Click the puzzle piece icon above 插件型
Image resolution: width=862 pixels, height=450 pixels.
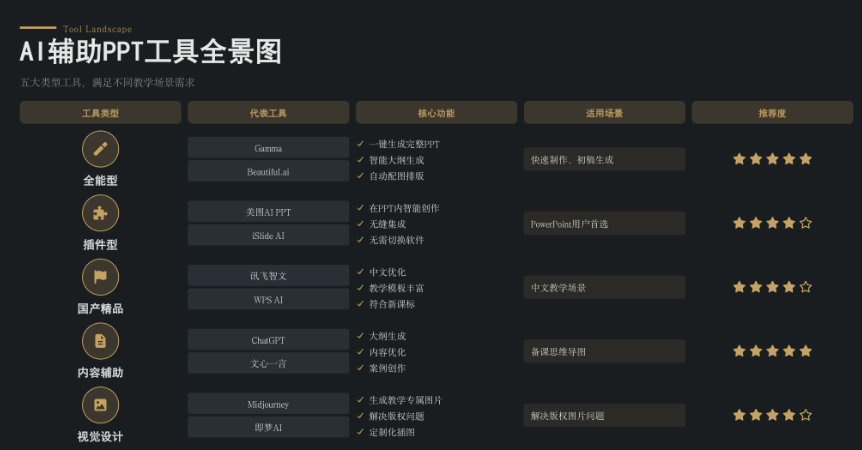(x=100, y=213)
